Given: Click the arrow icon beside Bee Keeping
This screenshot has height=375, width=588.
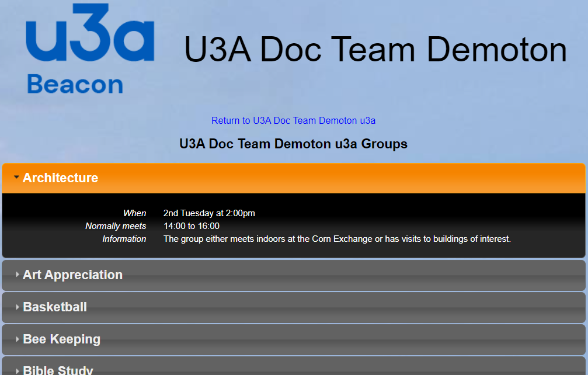Looking at the screenshot, I should coord(18,339).
